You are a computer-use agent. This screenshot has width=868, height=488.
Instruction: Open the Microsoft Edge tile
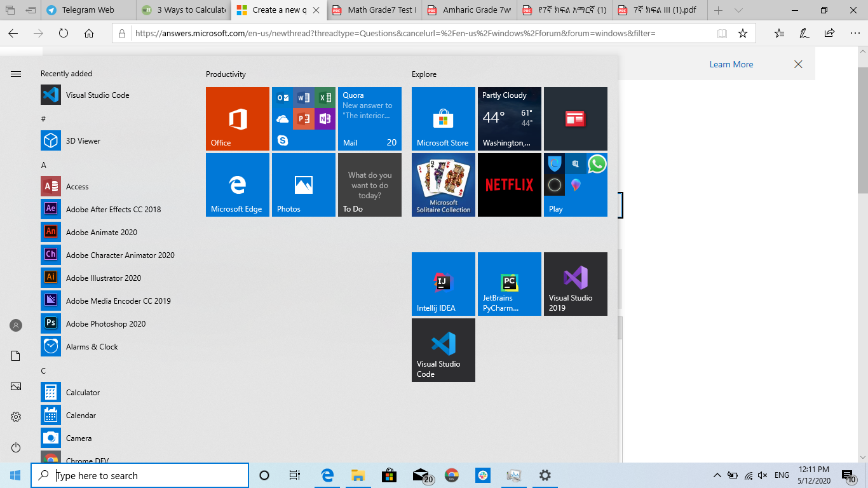[x=238, y=185]
